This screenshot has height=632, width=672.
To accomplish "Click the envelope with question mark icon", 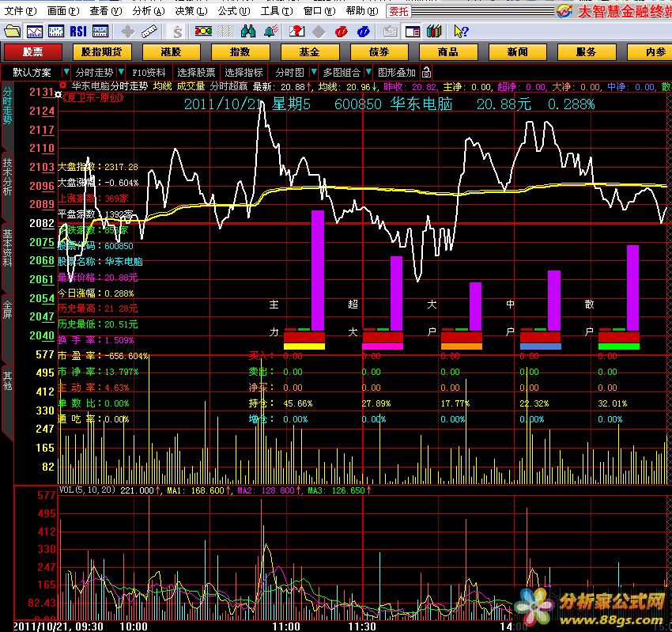I will pos(297,32).
